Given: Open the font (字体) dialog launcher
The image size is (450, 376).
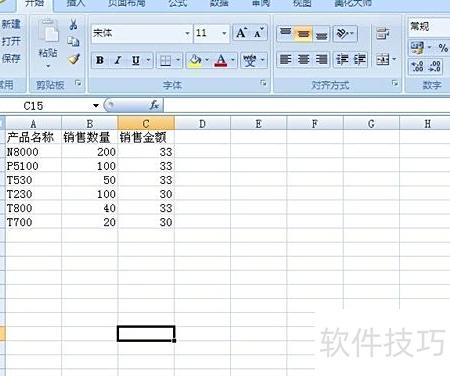Looking at the screenshot, I should (263, 83).
